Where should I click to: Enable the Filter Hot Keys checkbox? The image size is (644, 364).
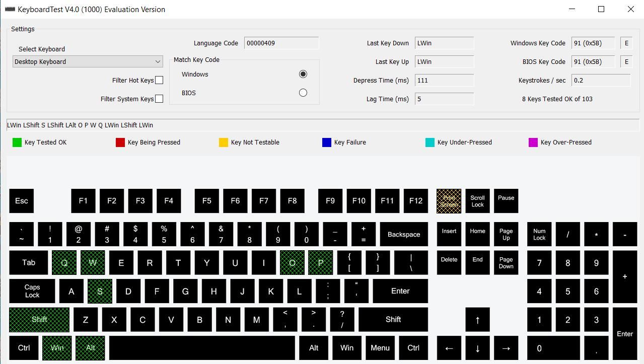pos(159,80)
